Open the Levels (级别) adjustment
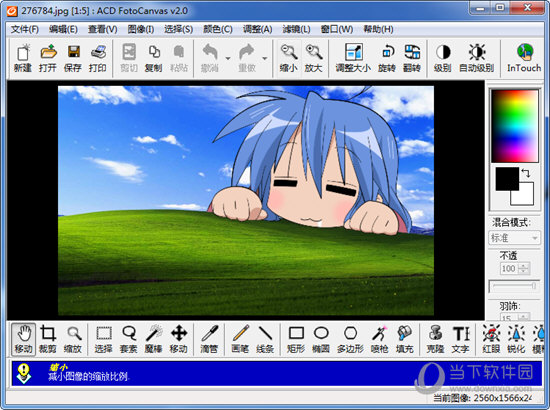The image size is (550, 410). pyautogui.click(x=443, y=58)
